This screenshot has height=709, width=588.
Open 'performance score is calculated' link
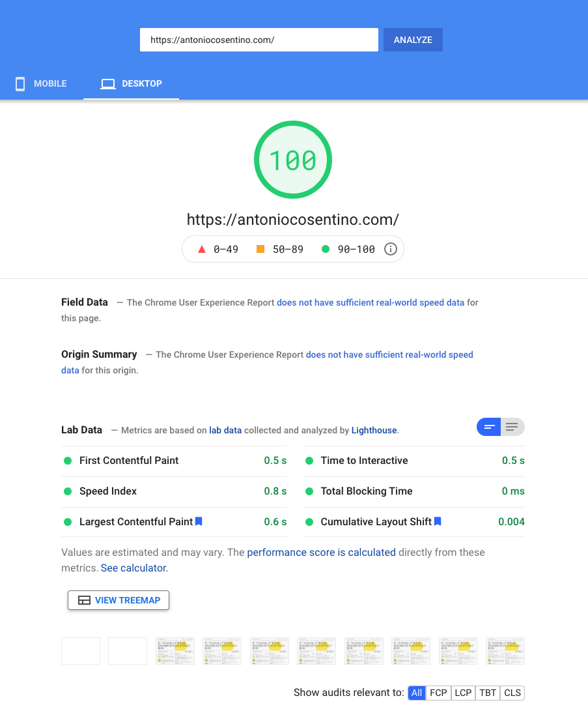[321, 552]
